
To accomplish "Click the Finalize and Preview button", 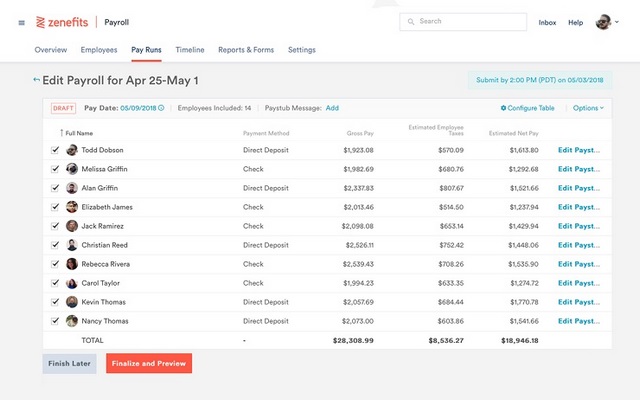I will (148, 363).
